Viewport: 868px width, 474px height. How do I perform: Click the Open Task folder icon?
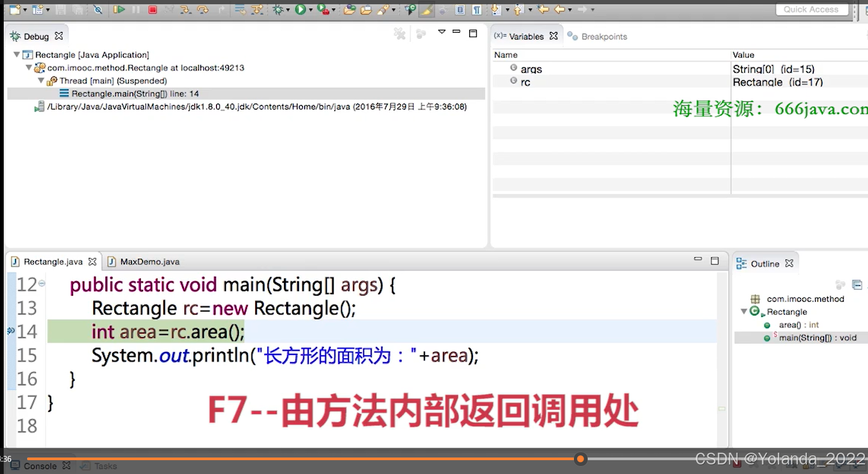[366, 10]
